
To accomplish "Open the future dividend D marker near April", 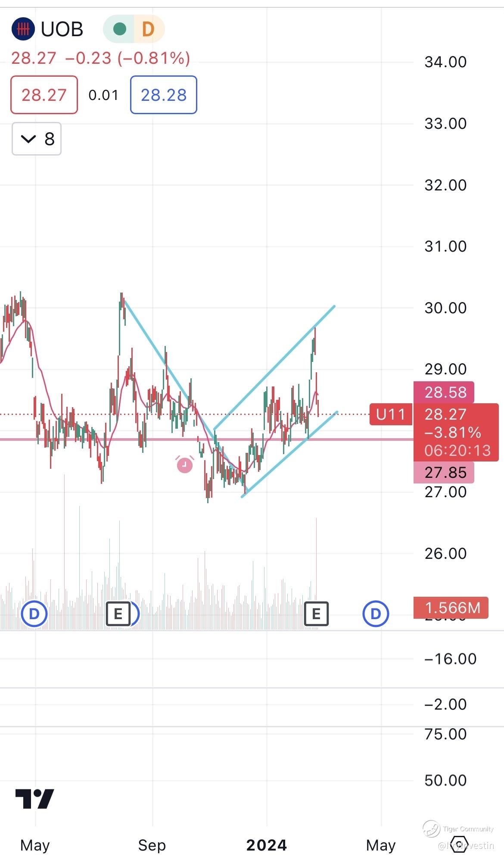I will tap(376, 614).
